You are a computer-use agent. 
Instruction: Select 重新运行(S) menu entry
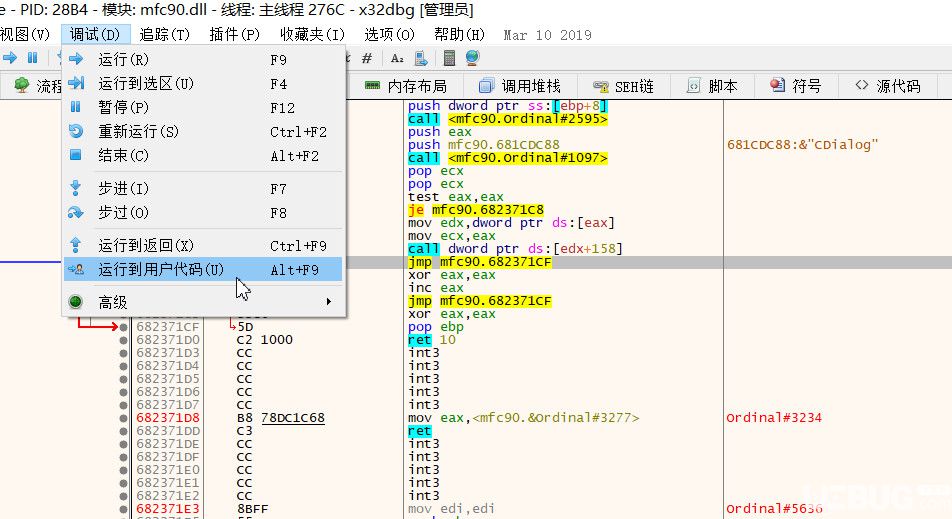203,131
